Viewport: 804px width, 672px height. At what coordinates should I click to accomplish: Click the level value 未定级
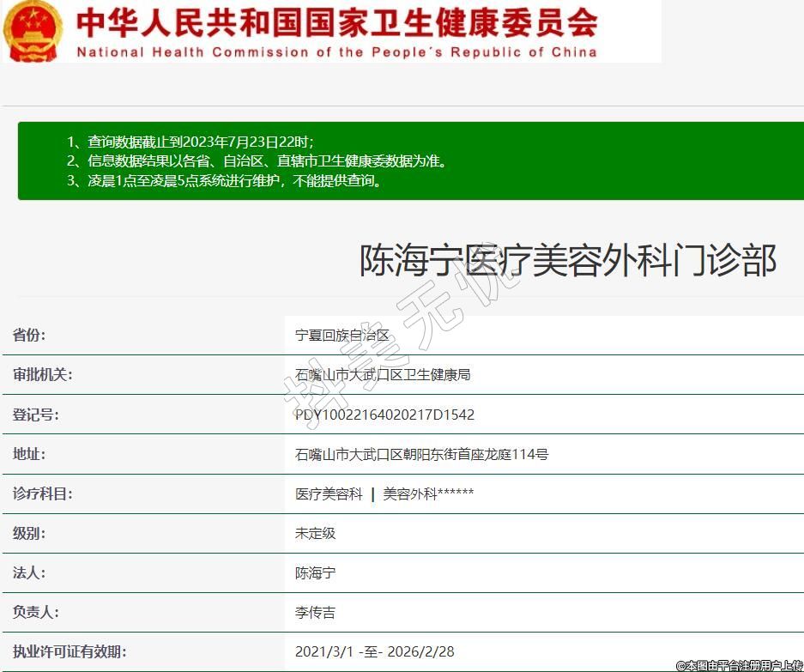(x=315, y=533)
